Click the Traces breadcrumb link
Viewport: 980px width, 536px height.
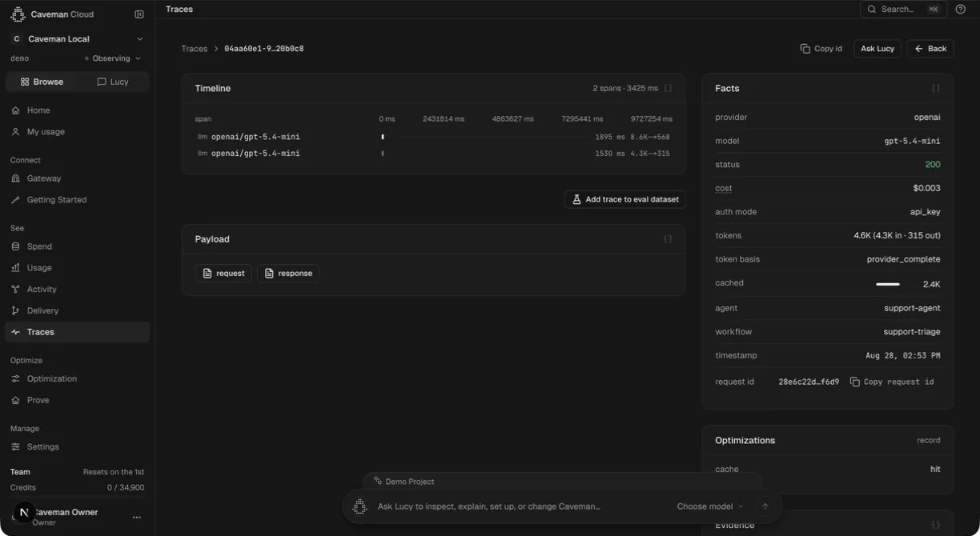tap(195, 49)
